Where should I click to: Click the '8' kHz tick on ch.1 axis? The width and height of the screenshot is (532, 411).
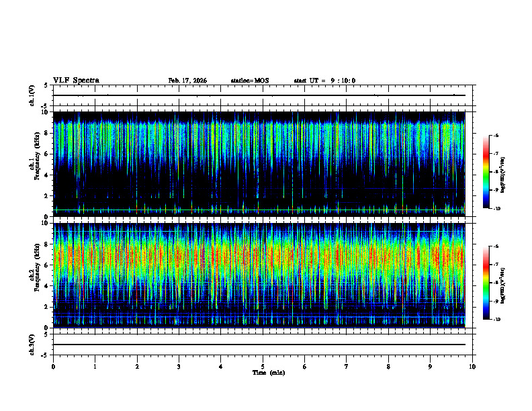[x=47, y=133]
